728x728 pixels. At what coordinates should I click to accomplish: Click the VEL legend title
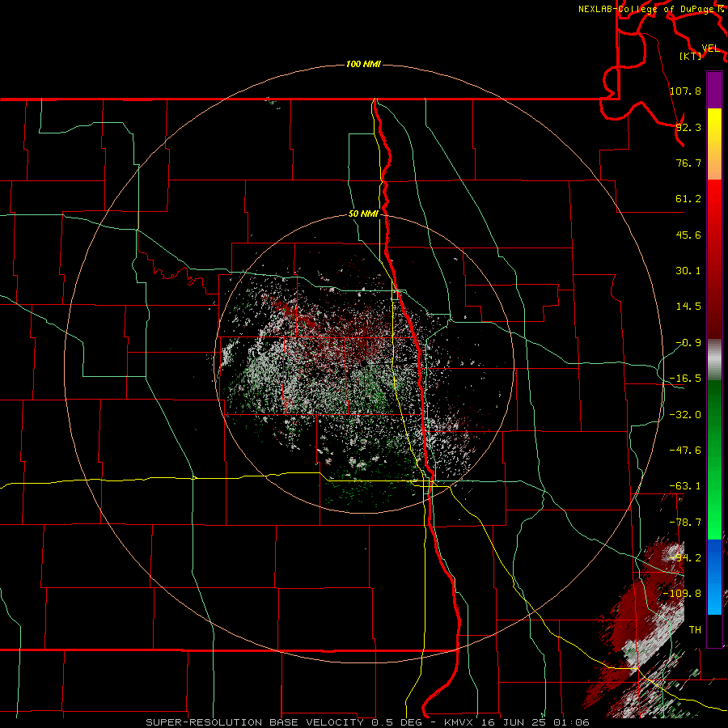coord(710,49)
